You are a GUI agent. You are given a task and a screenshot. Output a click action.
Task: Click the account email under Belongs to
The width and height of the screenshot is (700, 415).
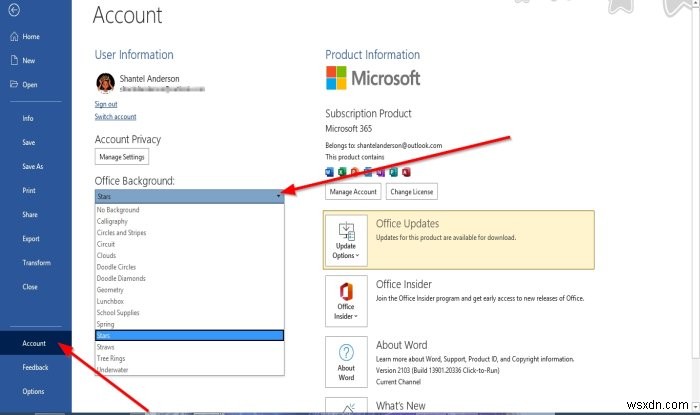400,145
